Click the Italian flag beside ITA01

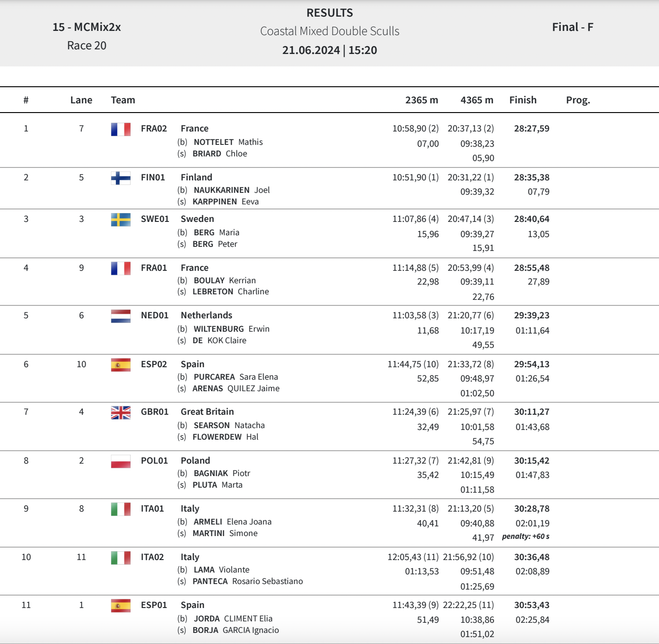coord(120,509)
